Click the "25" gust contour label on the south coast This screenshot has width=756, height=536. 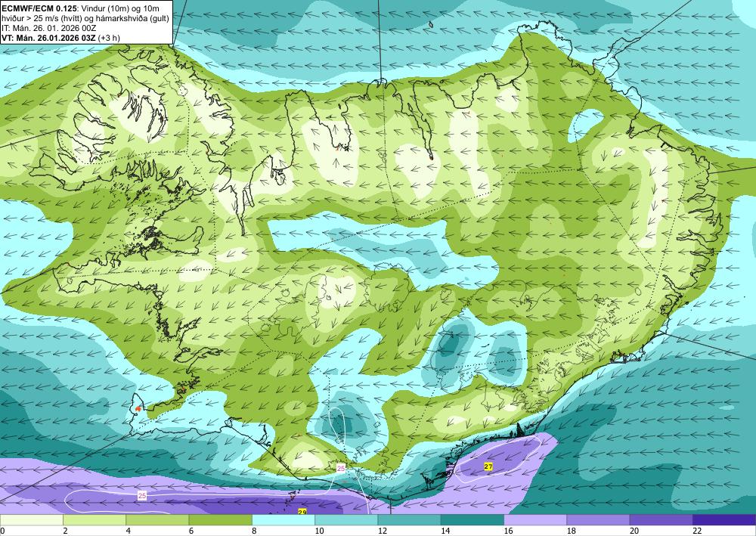click(341, 468)
